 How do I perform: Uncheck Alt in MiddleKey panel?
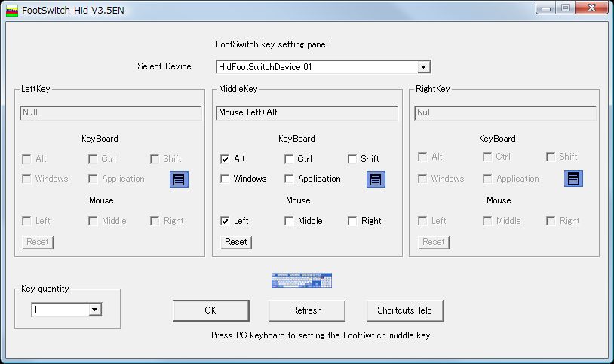pos(225,159)
